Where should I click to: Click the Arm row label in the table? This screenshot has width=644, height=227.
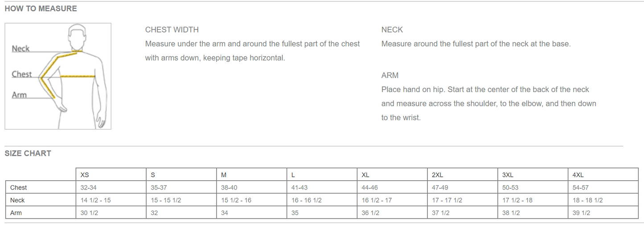tap(16, 213)
